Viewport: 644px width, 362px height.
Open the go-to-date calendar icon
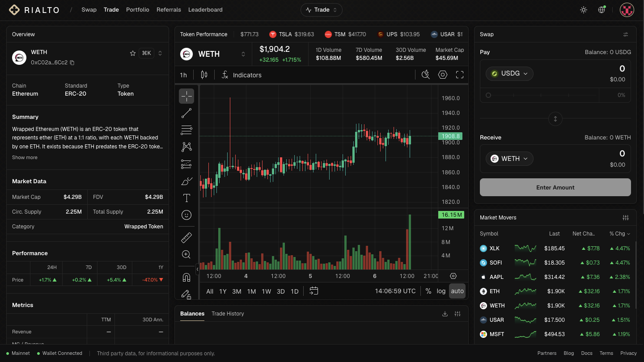click(314, 291)
